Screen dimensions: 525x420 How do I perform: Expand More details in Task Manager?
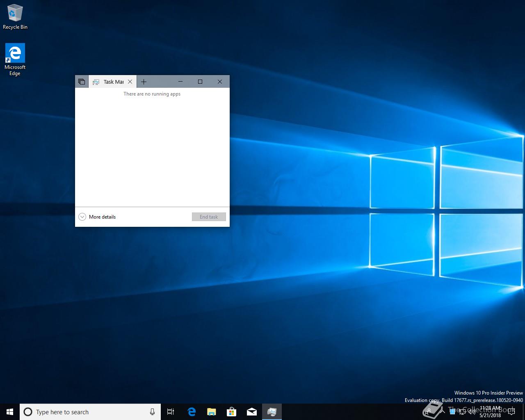coord(97,217)
